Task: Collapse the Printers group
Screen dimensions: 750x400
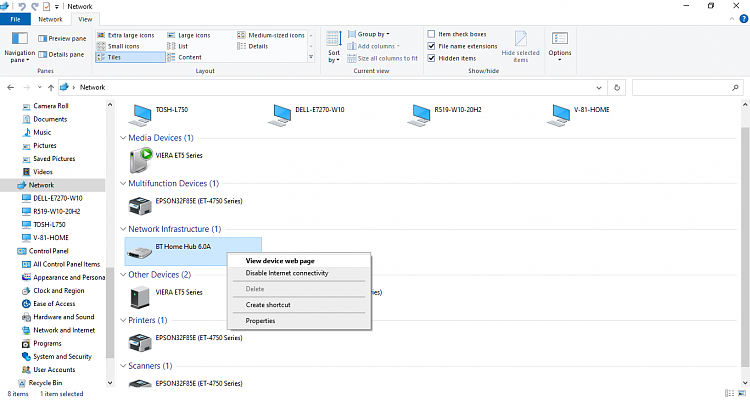Action: [x=123, y=320]
